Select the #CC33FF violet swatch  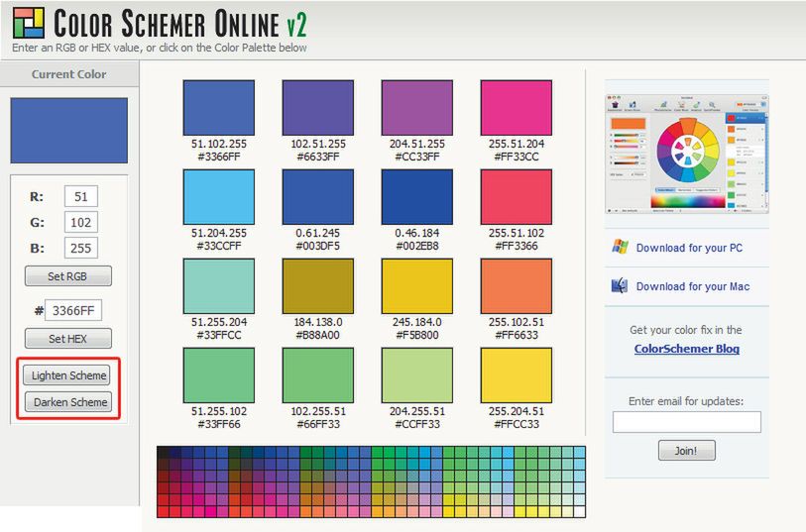(x=416, y=108)
